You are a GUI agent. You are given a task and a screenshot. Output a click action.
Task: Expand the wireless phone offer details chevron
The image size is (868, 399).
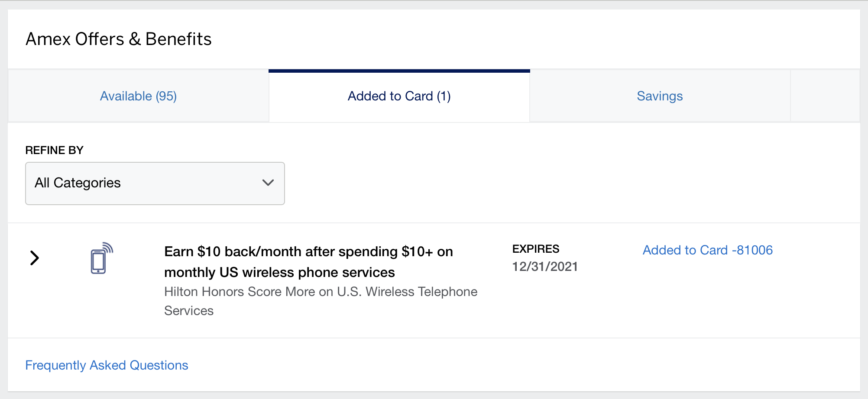pyautogui.click(x=35, y=258)
